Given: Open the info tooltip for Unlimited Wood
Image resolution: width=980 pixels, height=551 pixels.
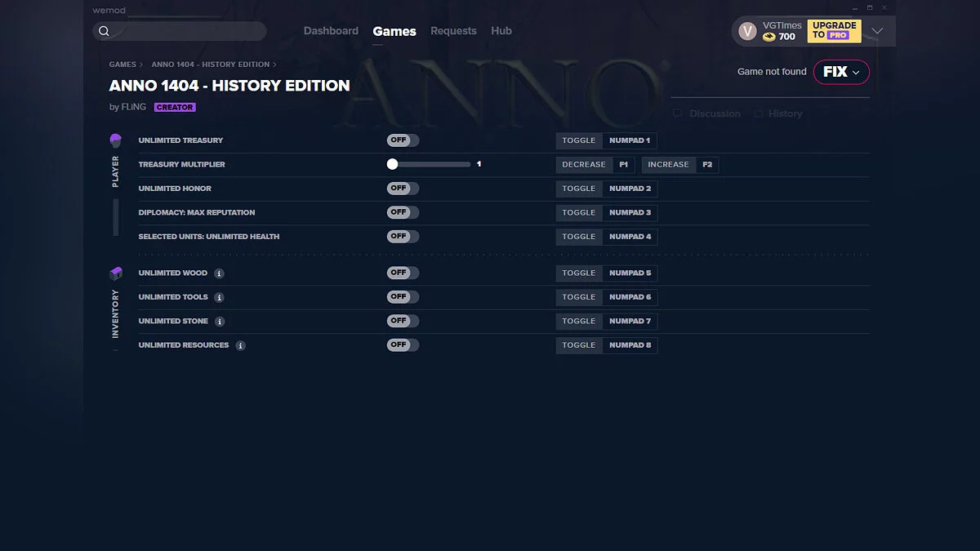Looking at the screenshot, I should tap(218, 273).
